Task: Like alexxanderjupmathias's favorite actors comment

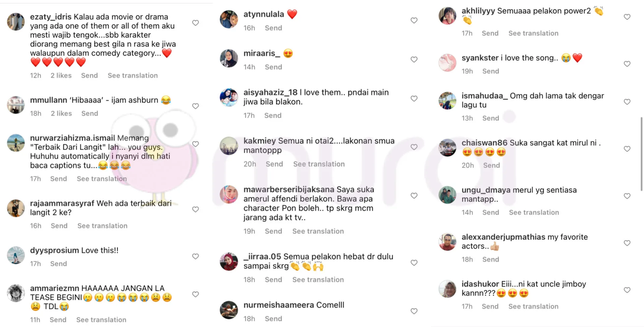Action: click(x=627, y=243)
